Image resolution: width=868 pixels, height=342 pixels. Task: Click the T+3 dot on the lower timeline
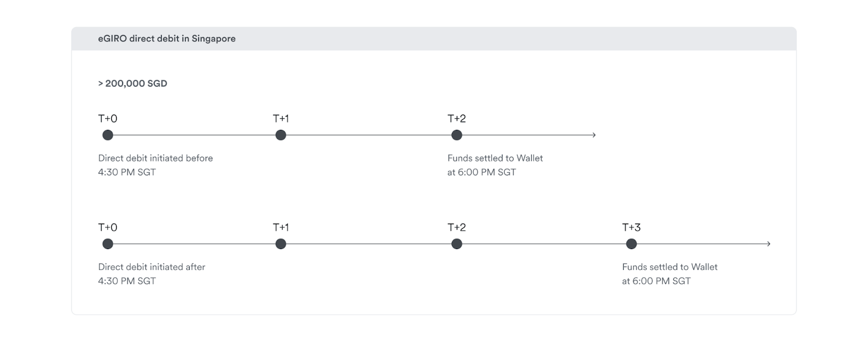click(x=631, y=244)
